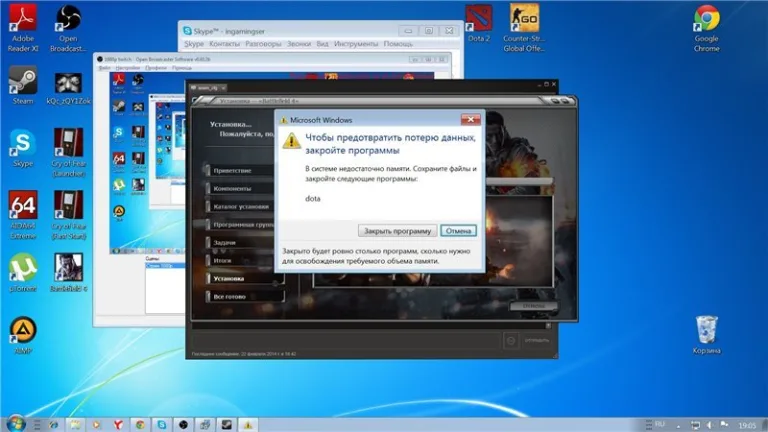Launch Windows Media Player from taskbar
Screen dimensions: 768x432
(x=96, y=425)
